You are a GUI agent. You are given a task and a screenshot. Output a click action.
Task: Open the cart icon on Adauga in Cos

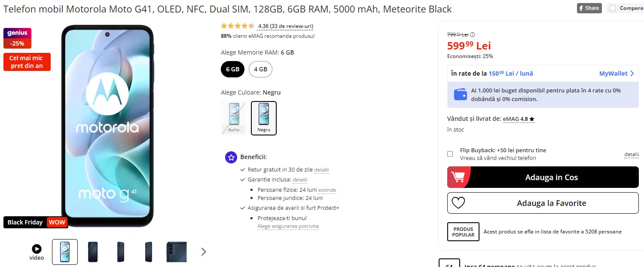tap(459, 177)
